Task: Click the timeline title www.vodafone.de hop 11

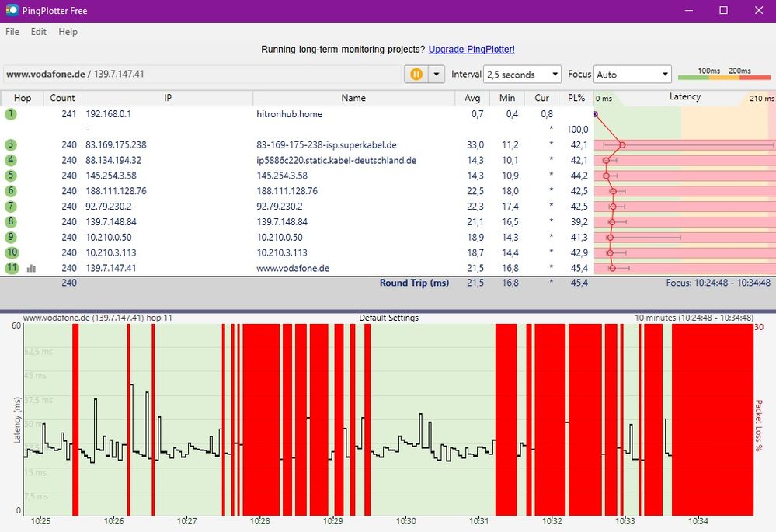Action: (98, 318)
